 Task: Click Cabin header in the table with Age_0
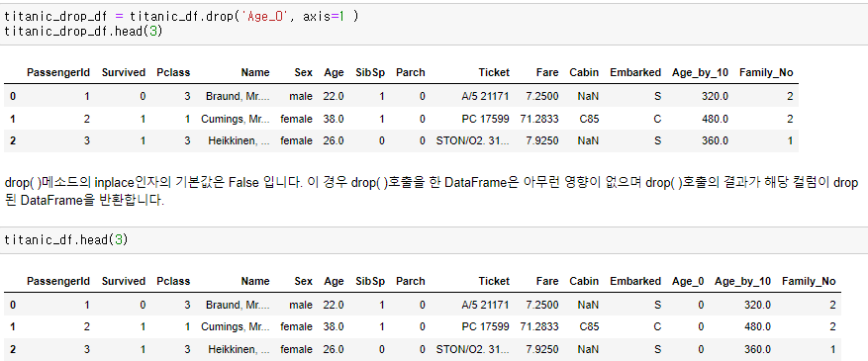[584, 282]
